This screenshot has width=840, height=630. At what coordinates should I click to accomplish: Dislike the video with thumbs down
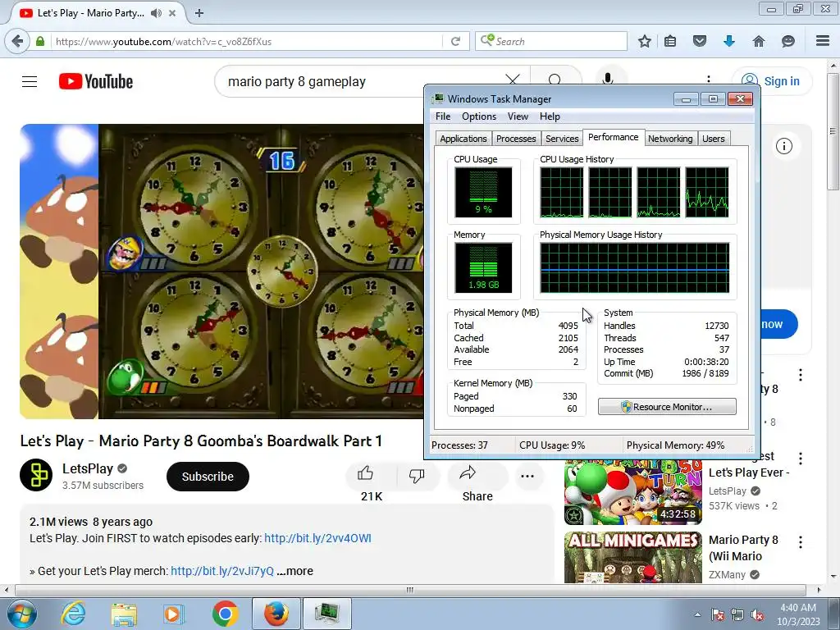click(416, 475)
